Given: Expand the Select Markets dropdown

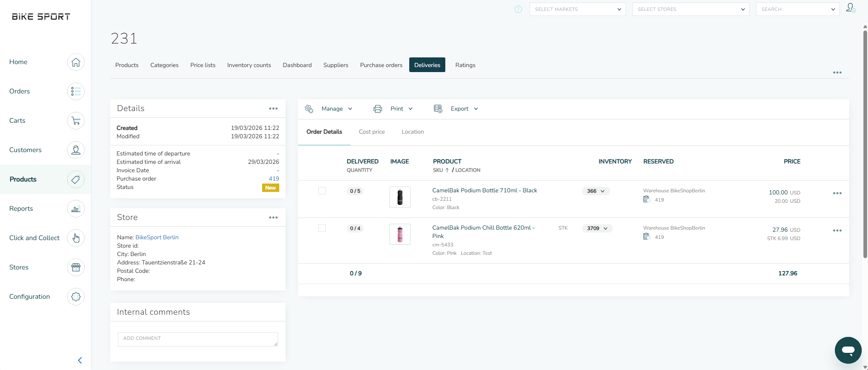Looking at the screenshot, I should click(x=577, y=9).
